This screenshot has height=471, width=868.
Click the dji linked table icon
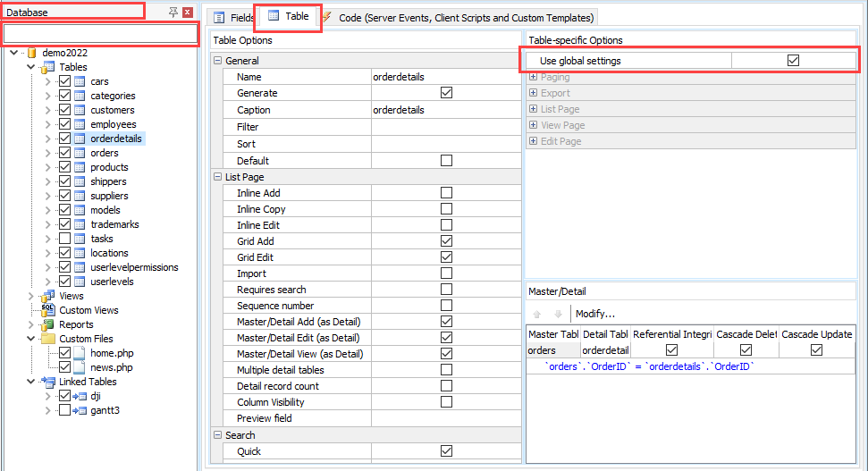pos(80,396)
